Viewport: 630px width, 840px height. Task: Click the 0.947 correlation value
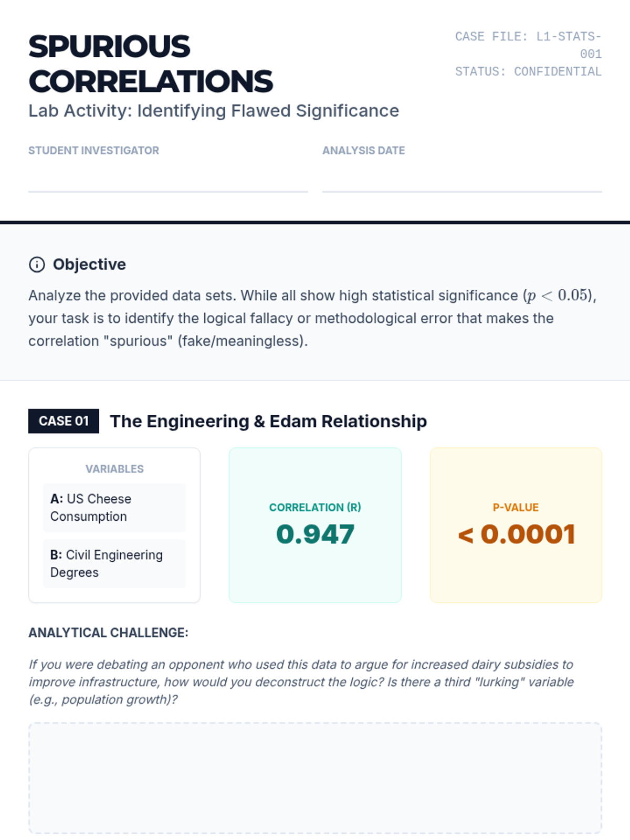(x=315, y=534)
